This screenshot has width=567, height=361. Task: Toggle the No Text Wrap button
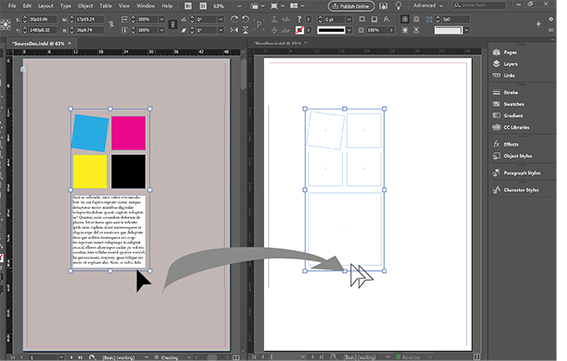pos(405,19)
